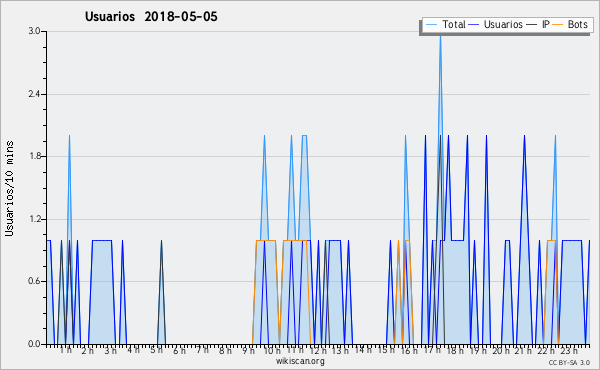Click the '10 h' x-axis label
The image size is (600, 370).
272,351
